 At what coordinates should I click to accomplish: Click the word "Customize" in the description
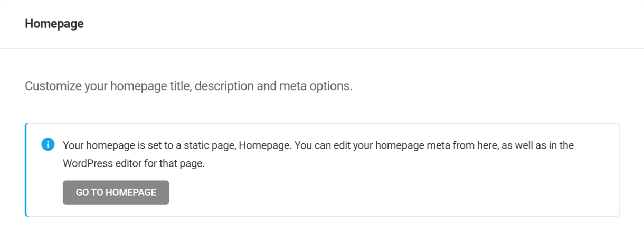tap(53, 86)
